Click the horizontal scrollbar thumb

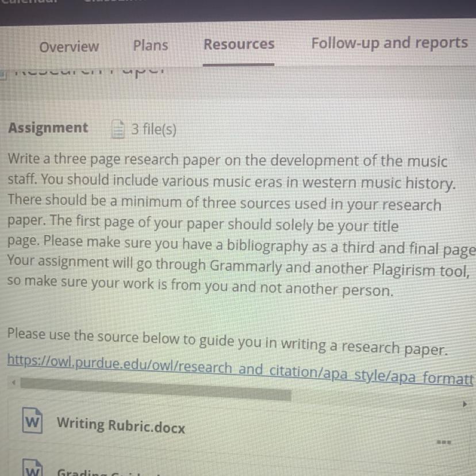[156, 389]
